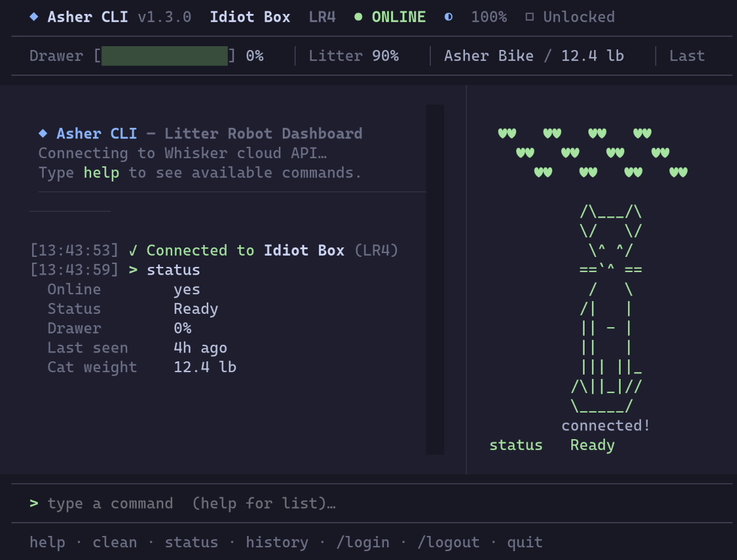Click the Drawer 0% row in status output
Screen dimensions: 737x560
120,328
